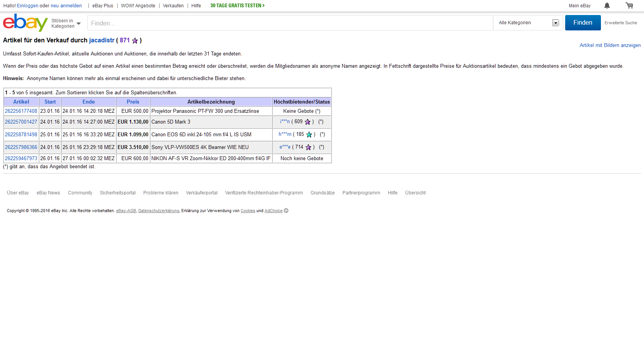Click the neu anmelden link
The height and width of the screenshot is (348, 644).
tap(66, 6)
